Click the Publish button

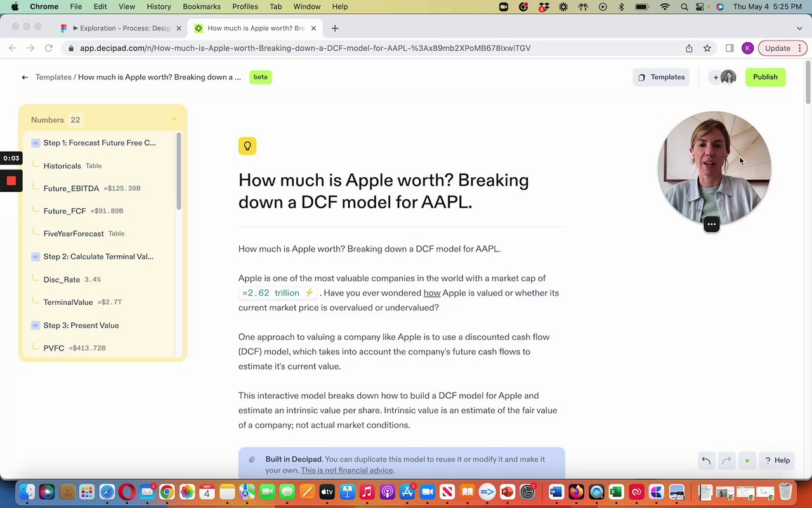(x=765, y=77)
